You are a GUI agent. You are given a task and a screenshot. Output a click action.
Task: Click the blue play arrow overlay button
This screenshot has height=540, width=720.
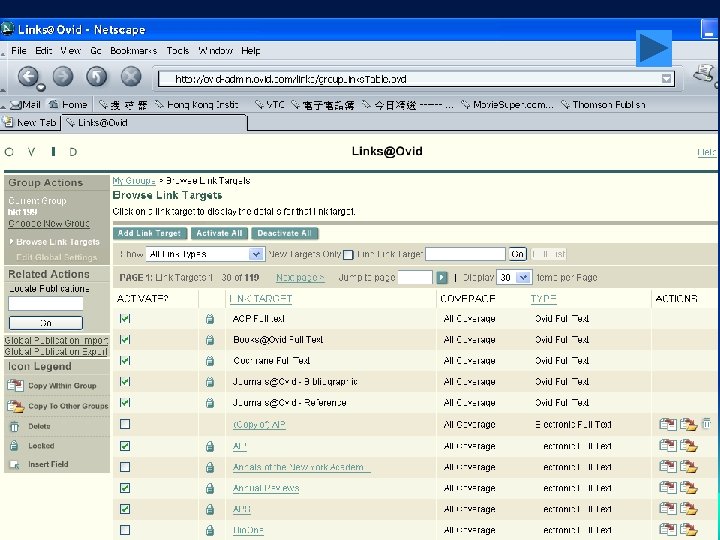pyautogui.click(x=654, y=48)
